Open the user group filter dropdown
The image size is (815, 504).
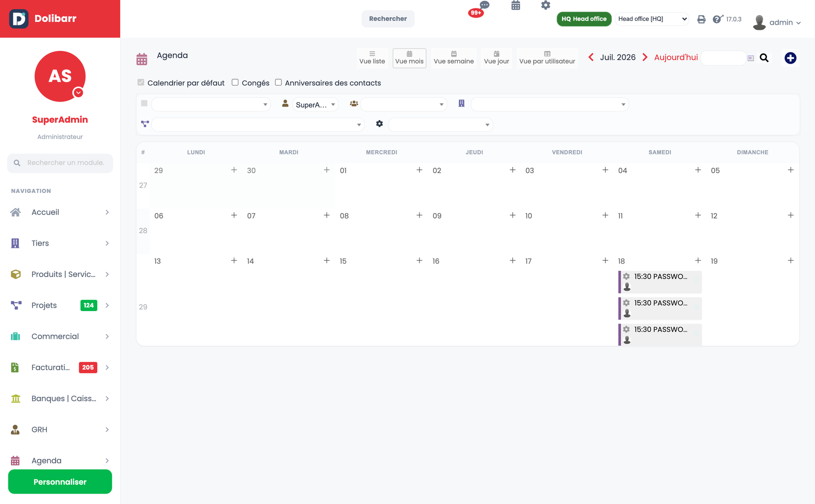[x=404, y=104]
